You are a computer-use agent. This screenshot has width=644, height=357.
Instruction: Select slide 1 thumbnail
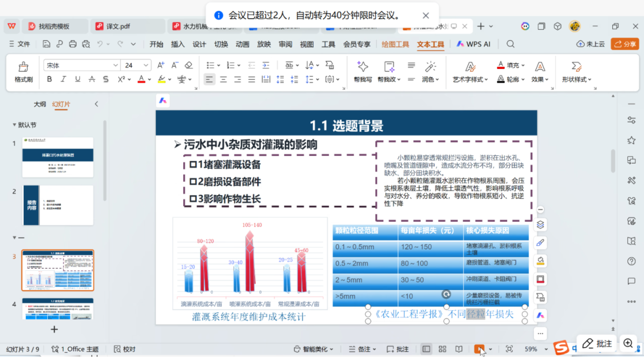pos(58,157)
